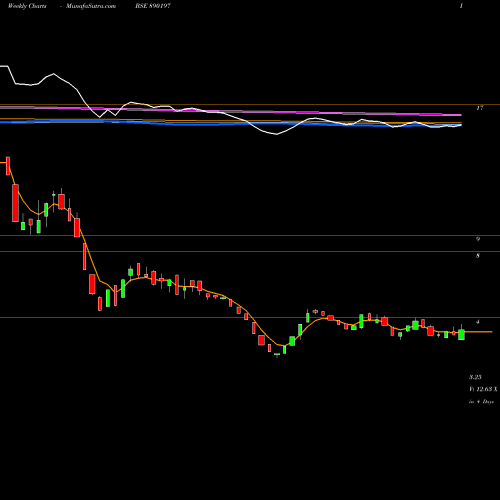
Task: Click the 'Weekly Charts' title text
Action: [27, 6]
